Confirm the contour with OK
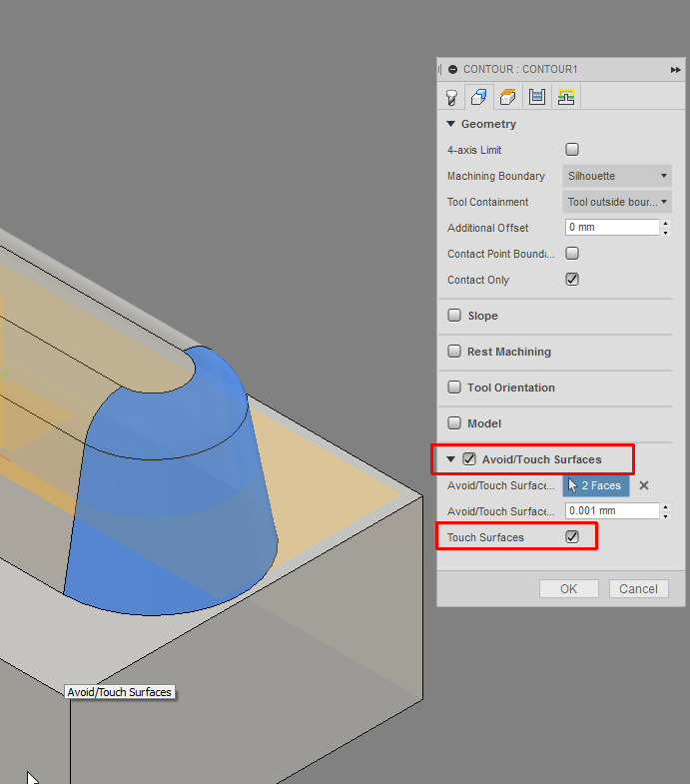690x784 pixels. point(569,589)
